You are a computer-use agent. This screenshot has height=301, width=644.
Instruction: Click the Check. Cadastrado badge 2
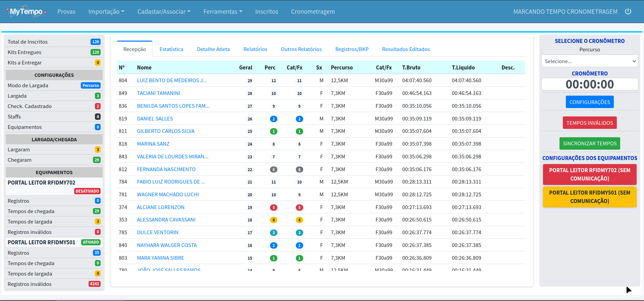point(98,106)
